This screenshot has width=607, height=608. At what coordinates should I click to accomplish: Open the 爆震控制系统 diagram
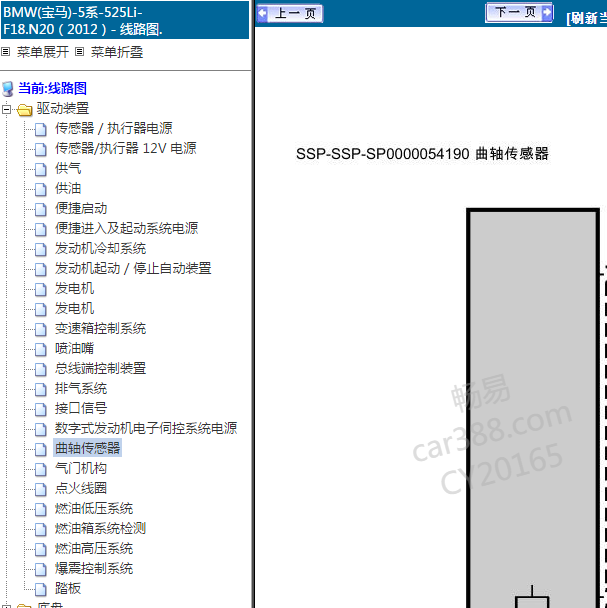(94, 568)
